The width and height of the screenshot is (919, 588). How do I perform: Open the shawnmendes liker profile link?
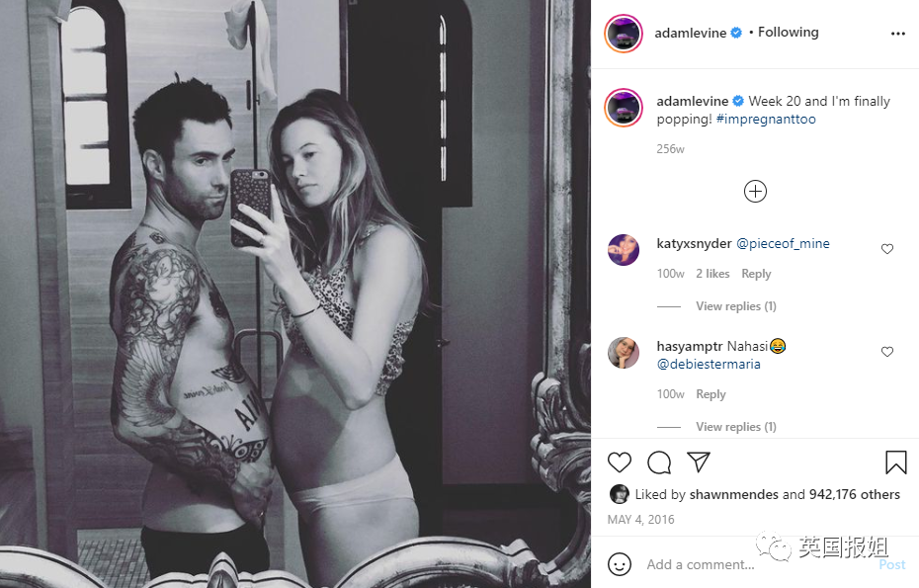[734, 494]
